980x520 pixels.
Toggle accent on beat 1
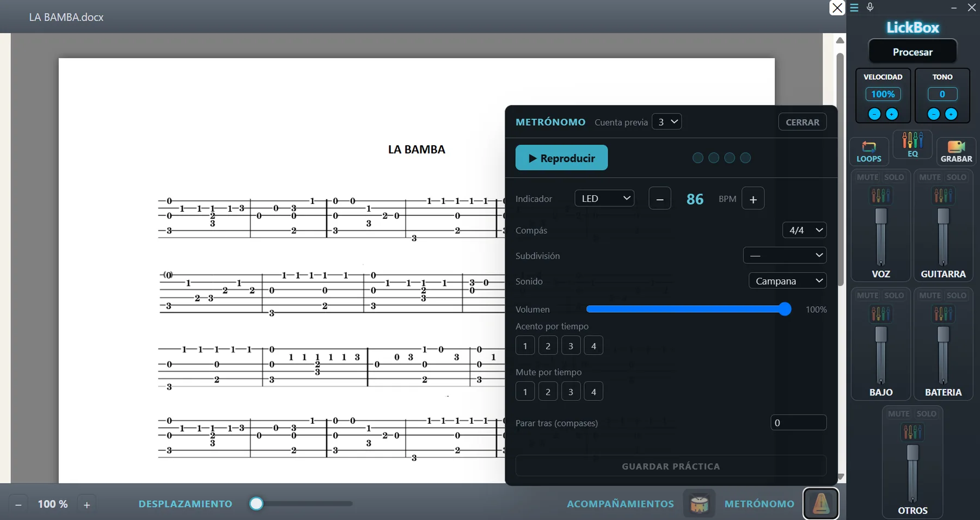(x=525, y=346)
